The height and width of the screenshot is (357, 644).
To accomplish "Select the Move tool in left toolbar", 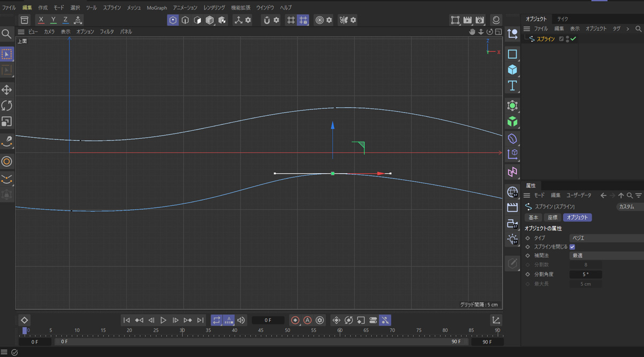I will 7,90.
